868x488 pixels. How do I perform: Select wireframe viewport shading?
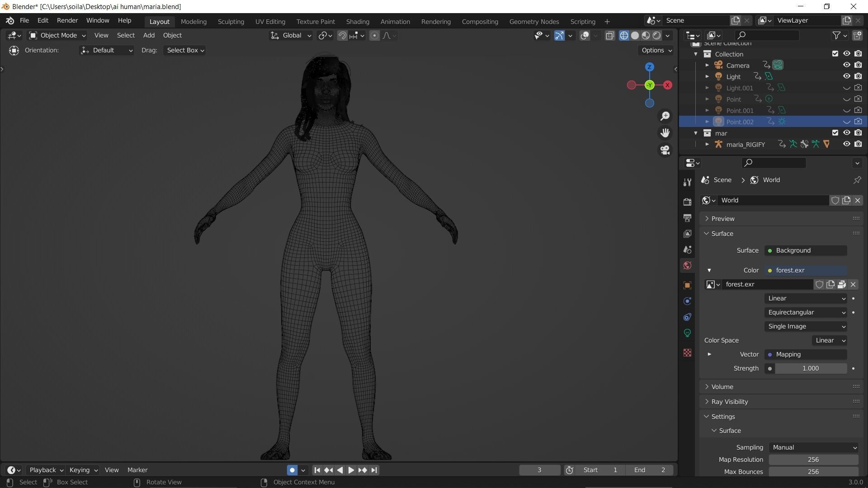[624, 36]
